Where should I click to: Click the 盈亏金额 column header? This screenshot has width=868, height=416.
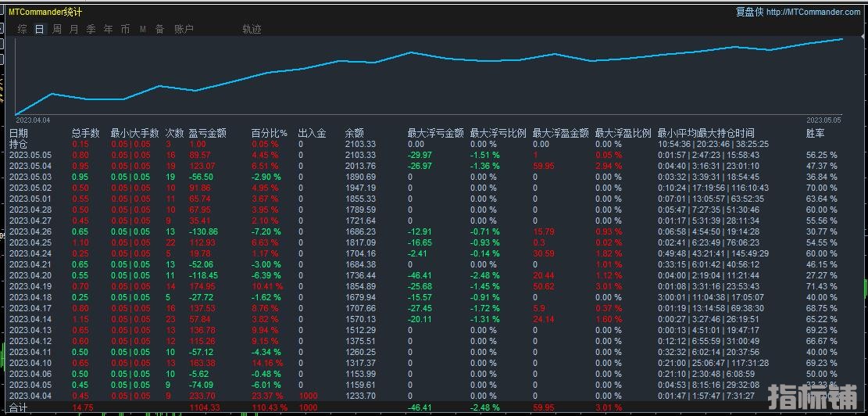pyautogui.click(x=208, y=133)
